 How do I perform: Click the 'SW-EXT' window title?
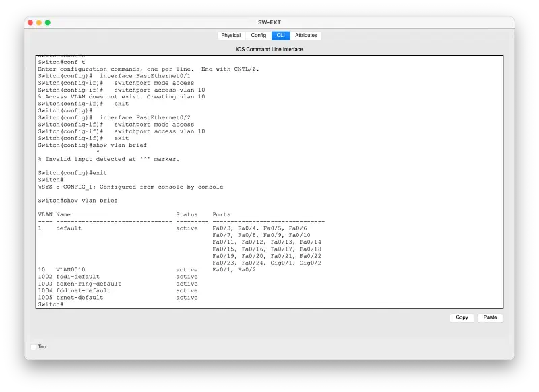coord(269,22)
